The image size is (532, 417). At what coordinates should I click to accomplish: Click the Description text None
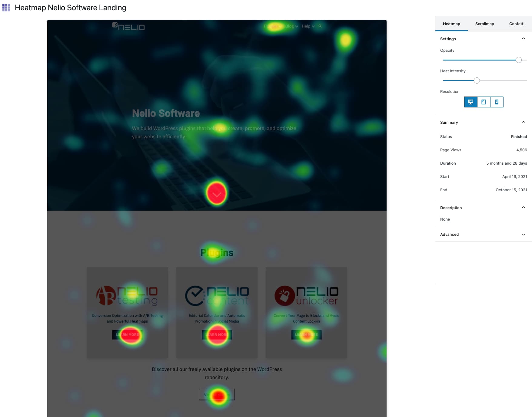[x=445, y=219]
